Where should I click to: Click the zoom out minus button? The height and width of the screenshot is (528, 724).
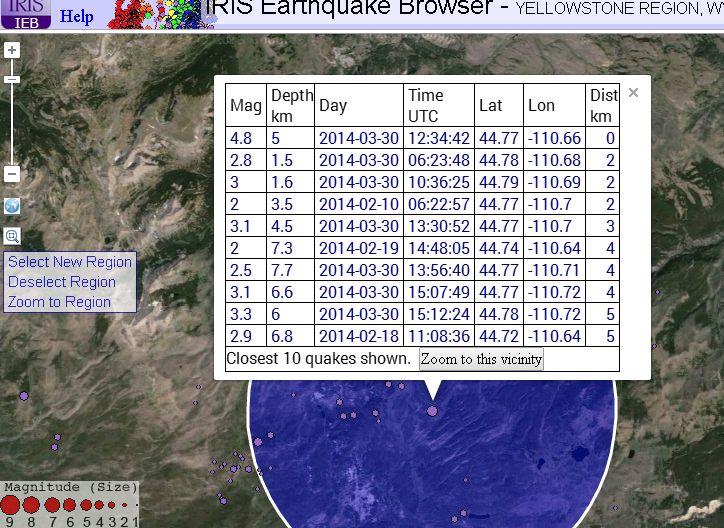pos(12,174)
